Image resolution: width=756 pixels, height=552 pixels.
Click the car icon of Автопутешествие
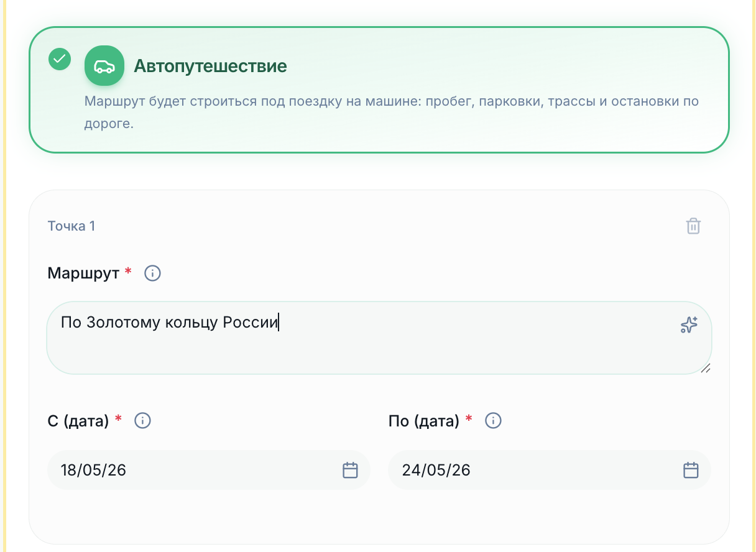tap(104, 66)
